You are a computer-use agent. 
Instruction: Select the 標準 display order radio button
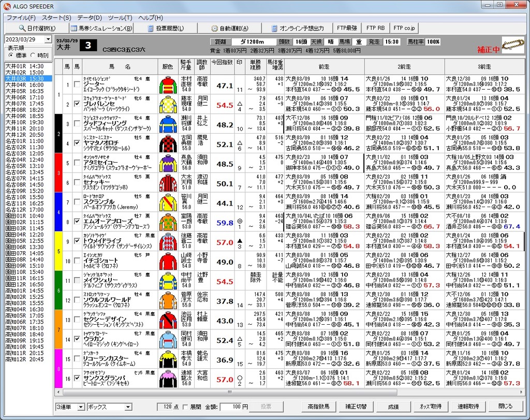point(11,55)
